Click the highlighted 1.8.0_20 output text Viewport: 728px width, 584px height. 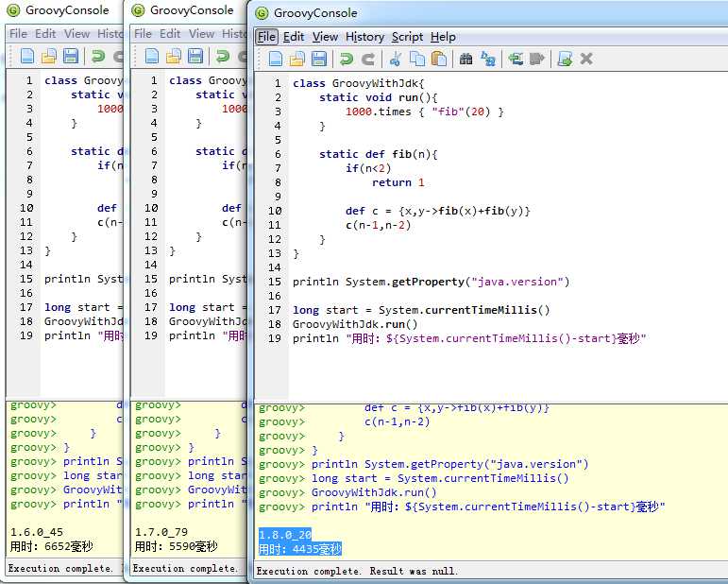pyautogui.click(x=285, y=535)
